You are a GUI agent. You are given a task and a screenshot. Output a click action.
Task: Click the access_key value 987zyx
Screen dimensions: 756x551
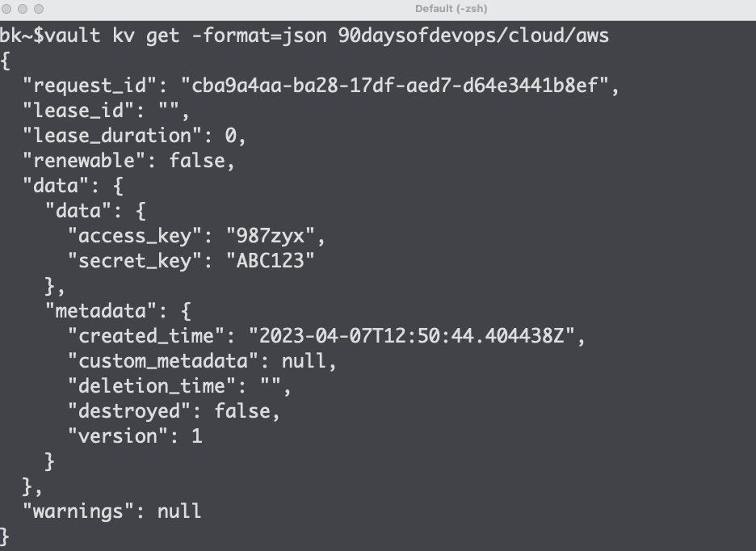coord(270,236)
